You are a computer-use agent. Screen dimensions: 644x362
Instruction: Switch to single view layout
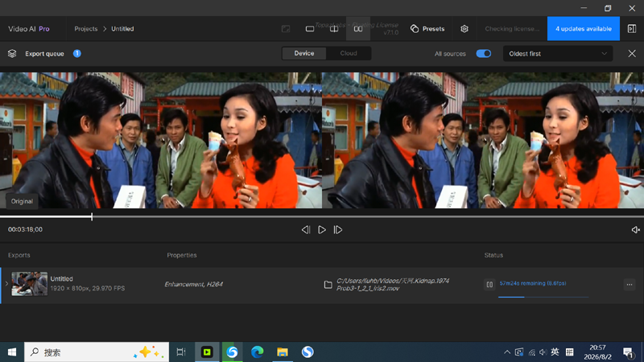(310, 29)
